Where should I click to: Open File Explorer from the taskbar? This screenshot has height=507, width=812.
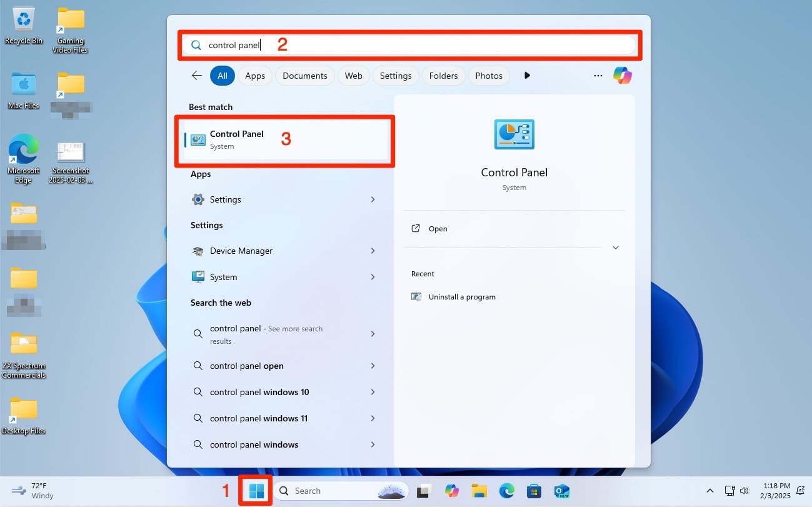tap(479, 491)
